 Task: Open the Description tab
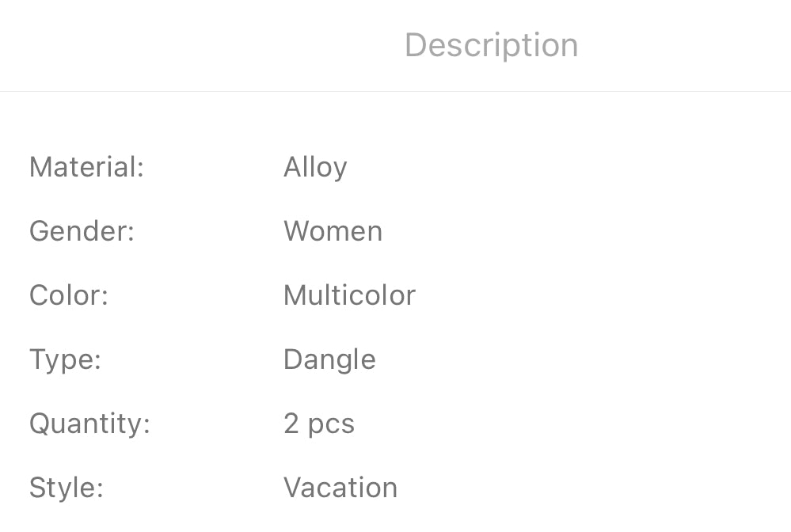(491, 45)
